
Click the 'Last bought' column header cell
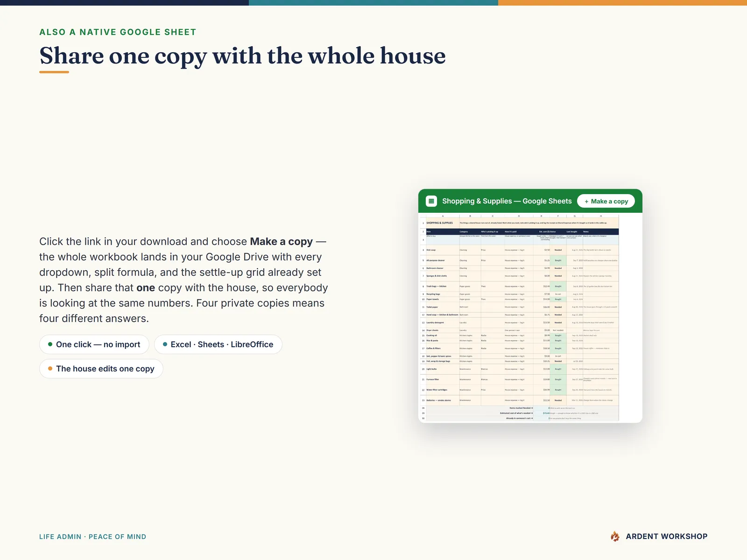(x=575, y=231)
